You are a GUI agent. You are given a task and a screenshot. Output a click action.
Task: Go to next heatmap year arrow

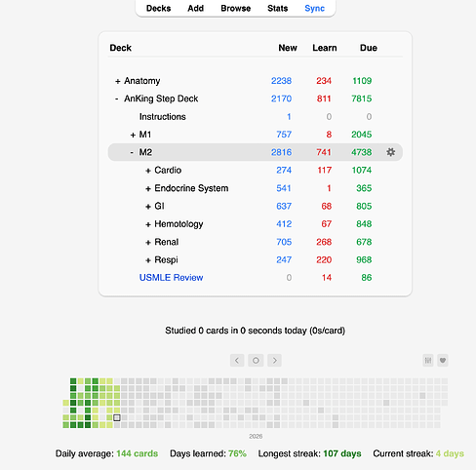[274, 360]
